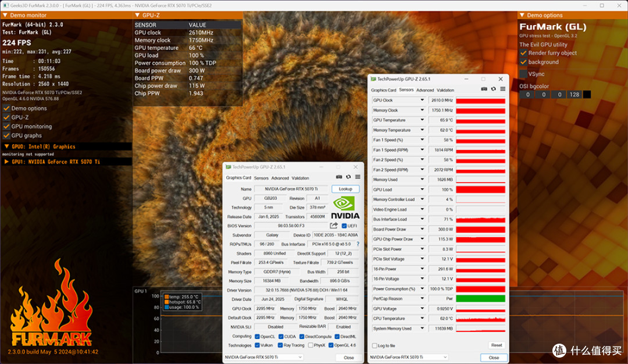The width and height of the screenshot is (628, 364).
Task: Collapse the GPU0: Intel(R) Graphics item
Action: [x=6, y=147]
